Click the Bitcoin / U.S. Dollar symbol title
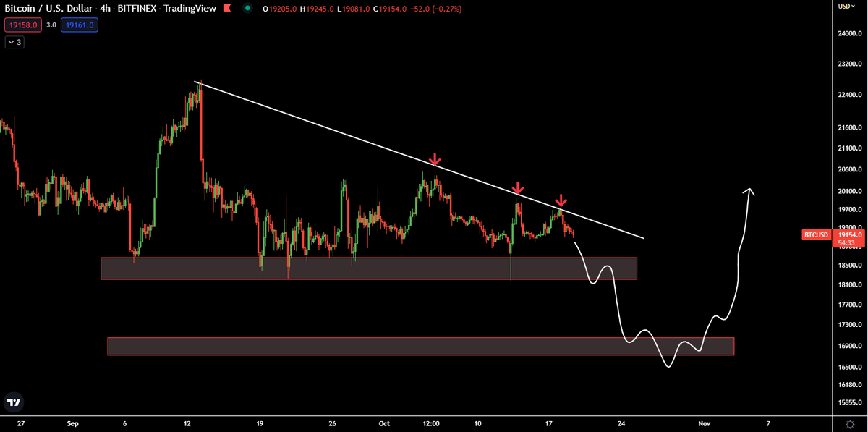Image resolution: width=868 pixels, height=432 pixels. (x=47, y=9)
